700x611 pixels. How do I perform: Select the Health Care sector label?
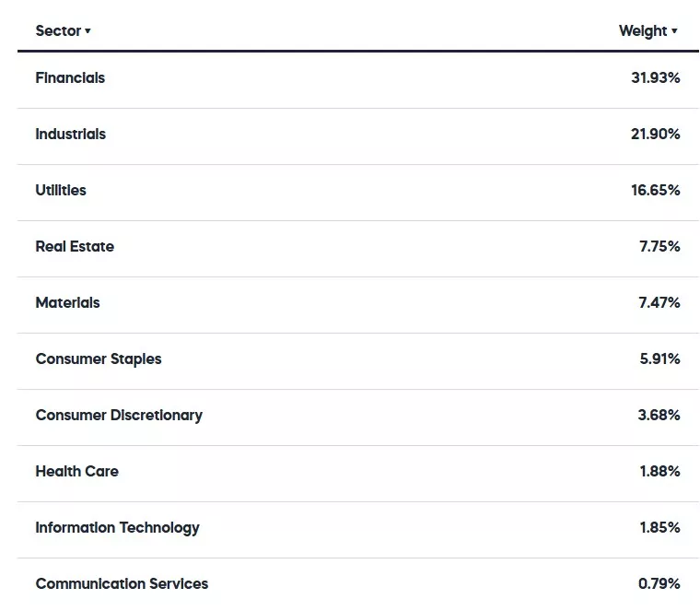(x=76, y=471)
